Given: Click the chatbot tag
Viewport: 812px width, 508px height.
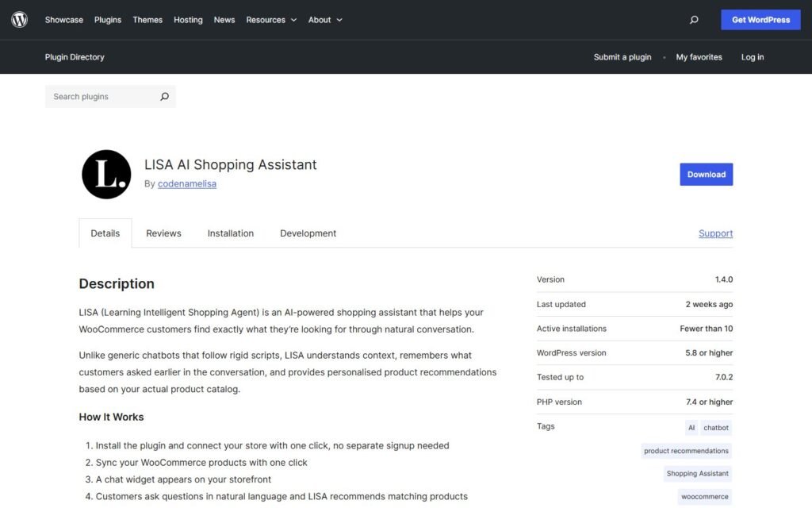Looking at the screenshot, I should [716, 428].
